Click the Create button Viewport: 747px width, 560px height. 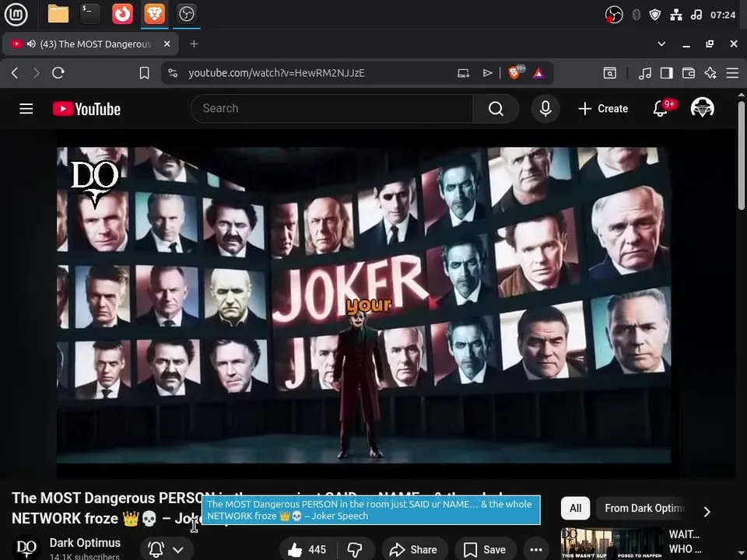[603, 109]
